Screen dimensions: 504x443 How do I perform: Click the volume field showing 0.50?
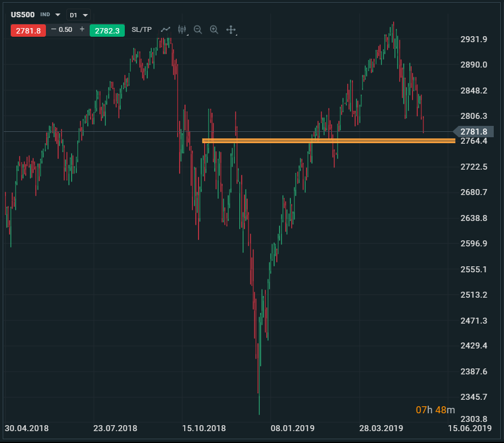tap(66, 30)
